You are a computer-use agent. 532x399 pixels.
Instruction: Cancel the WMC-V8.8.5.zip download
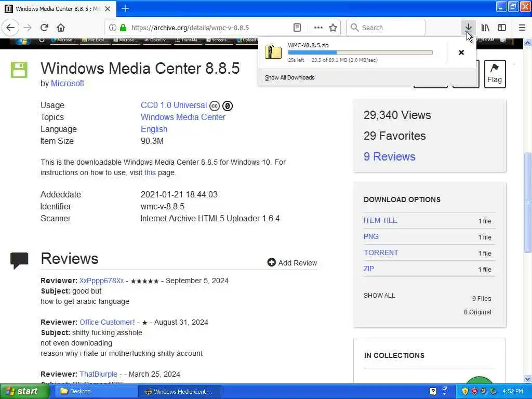[461, 52]
